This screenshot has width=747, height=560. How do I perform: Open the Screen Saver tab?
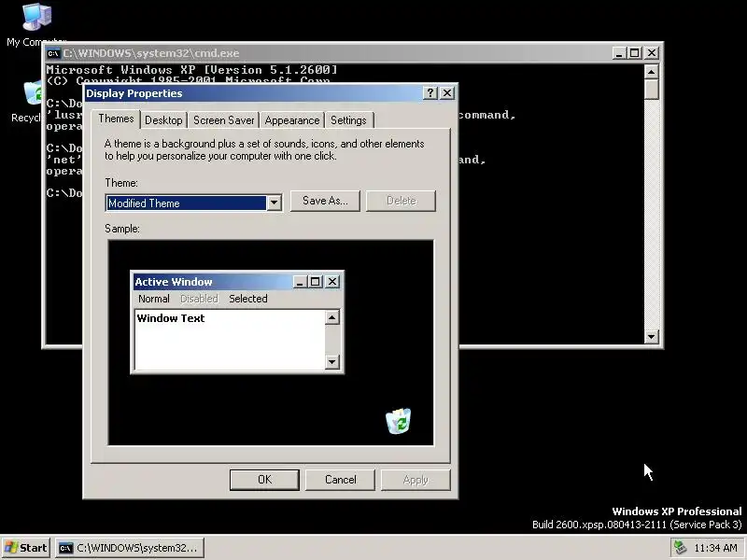[x=223, y=120]
